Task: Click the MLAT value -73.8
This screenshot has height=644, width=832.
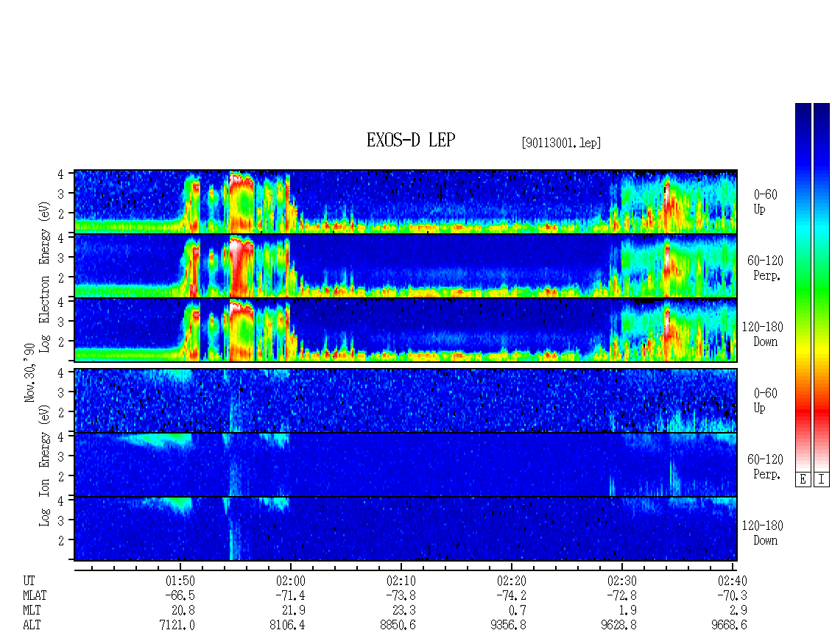Action: point(401,595)
